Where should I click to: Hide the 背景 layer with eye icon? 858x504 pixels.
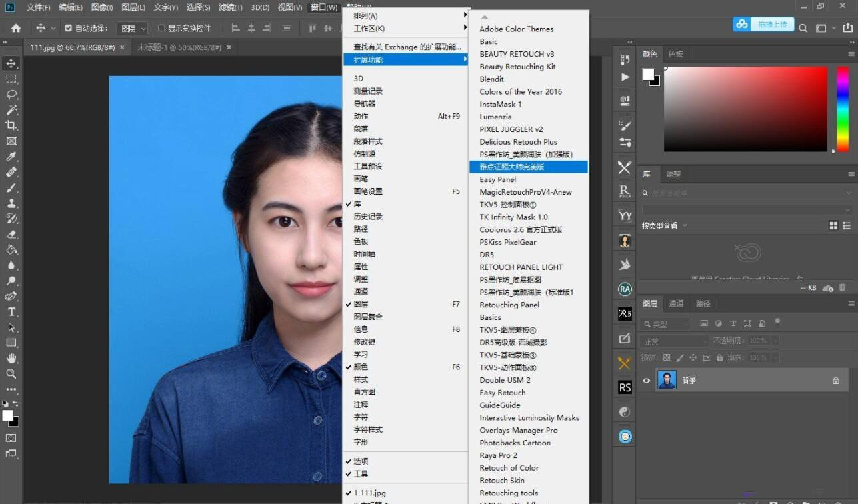646,380
